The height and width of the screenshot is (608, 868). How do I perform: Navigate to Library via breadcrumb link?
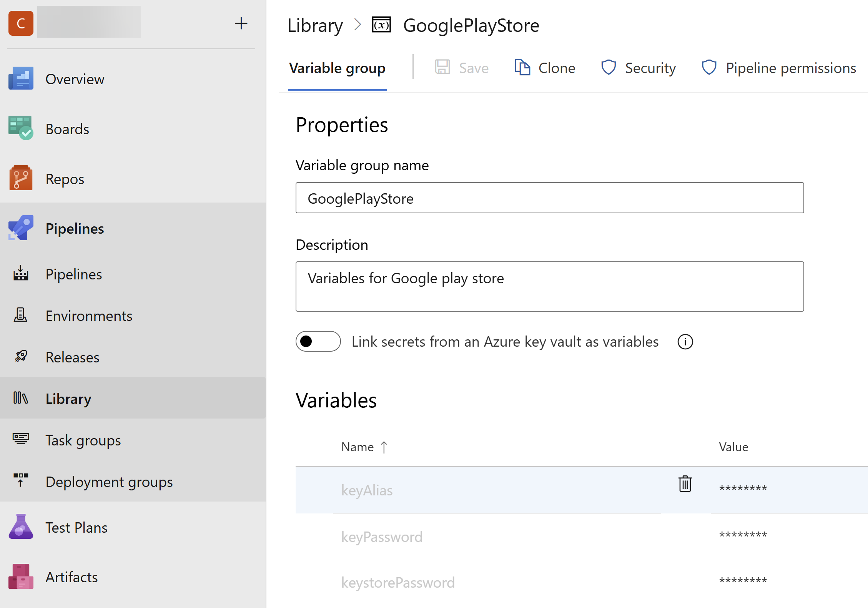(x=315, y=26)
